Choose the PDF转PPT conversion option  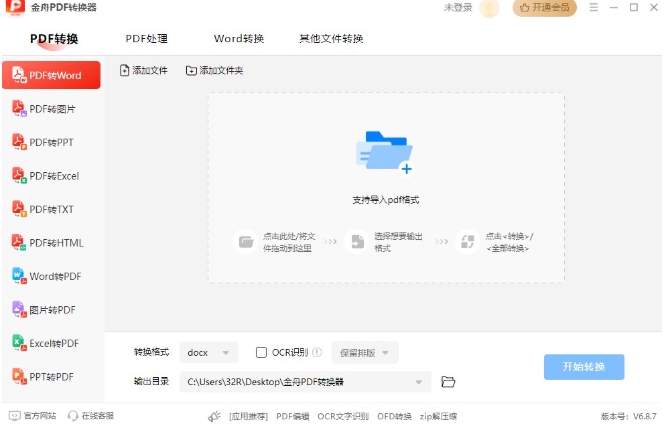[52, 142]
